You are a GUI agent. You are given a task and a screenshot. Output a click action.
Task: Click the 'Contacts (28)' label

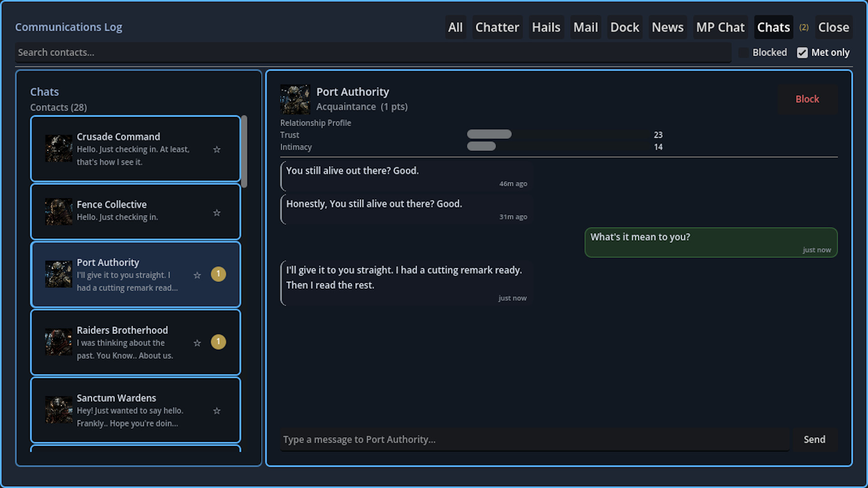(58, 108)
